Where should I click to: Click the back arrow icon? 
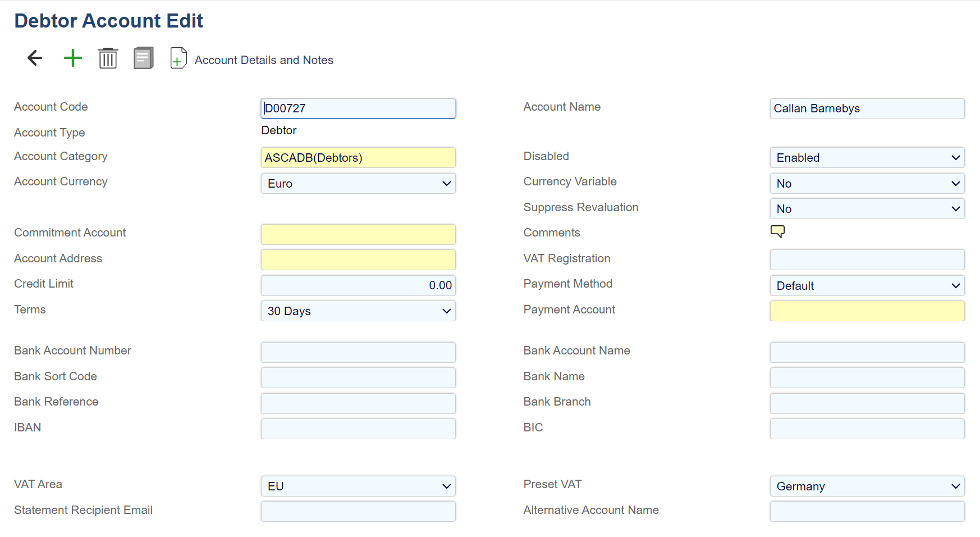(35, 58)
